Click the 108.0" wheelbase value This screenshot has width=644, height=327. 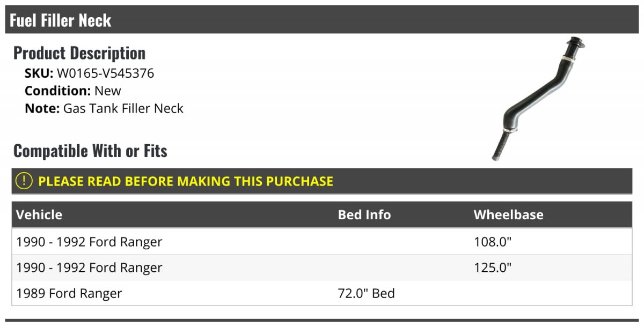pyautogui.click(x=493, y=242)
